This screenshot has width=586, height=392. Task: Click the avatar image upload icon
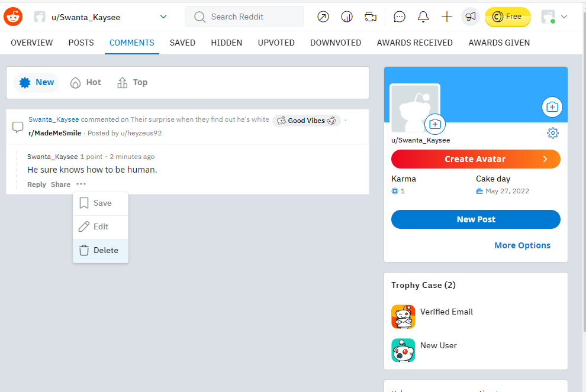tap(435, 124)
